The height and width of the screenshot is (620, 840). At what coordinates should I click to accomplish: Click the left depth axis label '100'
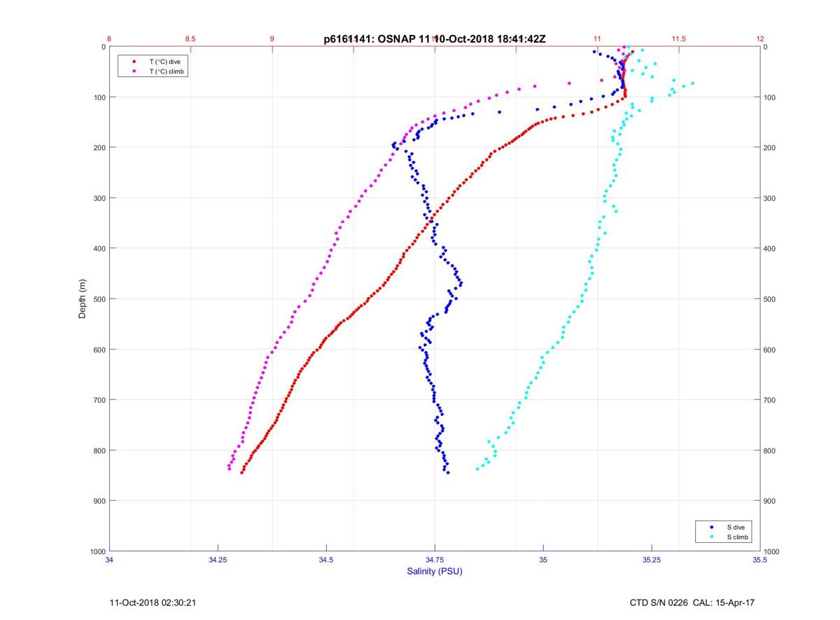[x=99, y=97]
